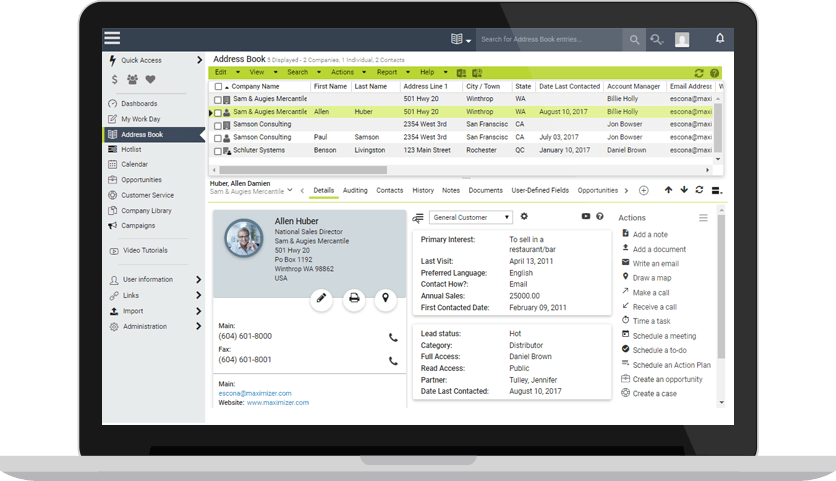Show map pin for Allen Huber
This screenshot has width=836, height=481.
pyautogui.click(x=385, y=298)
